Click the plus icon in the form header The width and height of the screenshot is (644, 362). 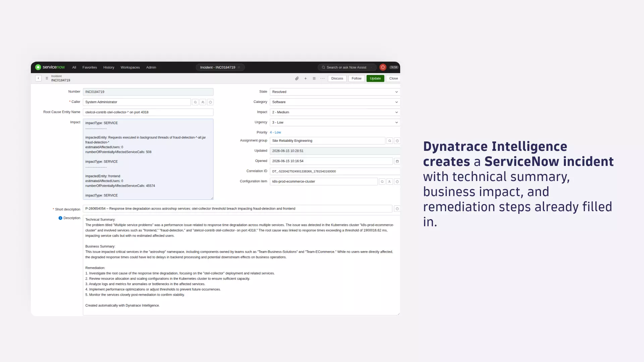[x=306, y=78]
